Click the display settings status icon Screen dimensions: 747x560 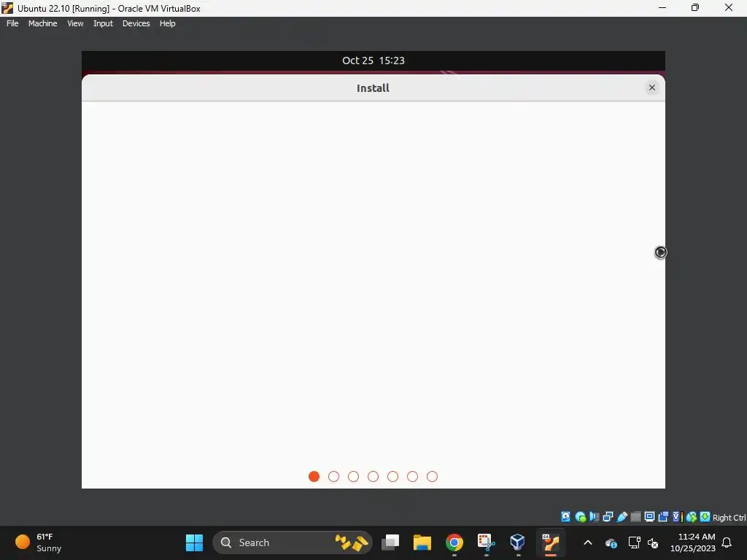point(649,517)
